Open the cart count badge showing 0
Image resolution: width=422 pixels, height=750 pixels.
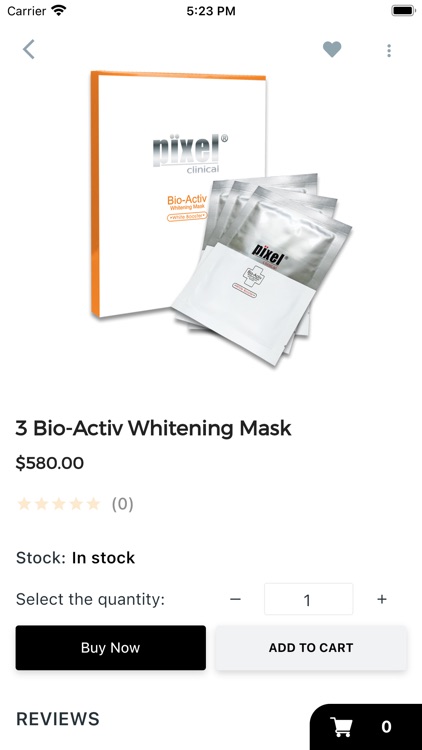(x=386, y=727)
